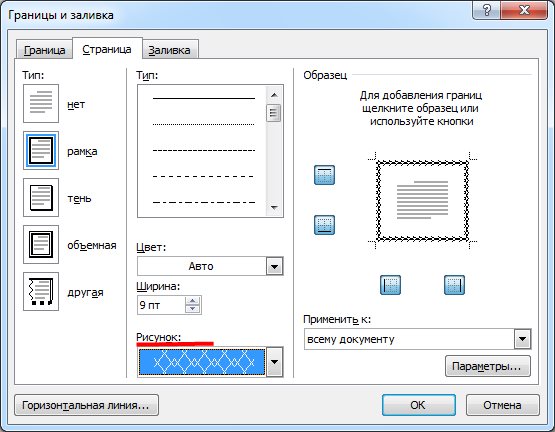The height and width of the screenshot is (432, 555).
Task: Select the 'нет' border setting icon
Action: tap(41, 103)
